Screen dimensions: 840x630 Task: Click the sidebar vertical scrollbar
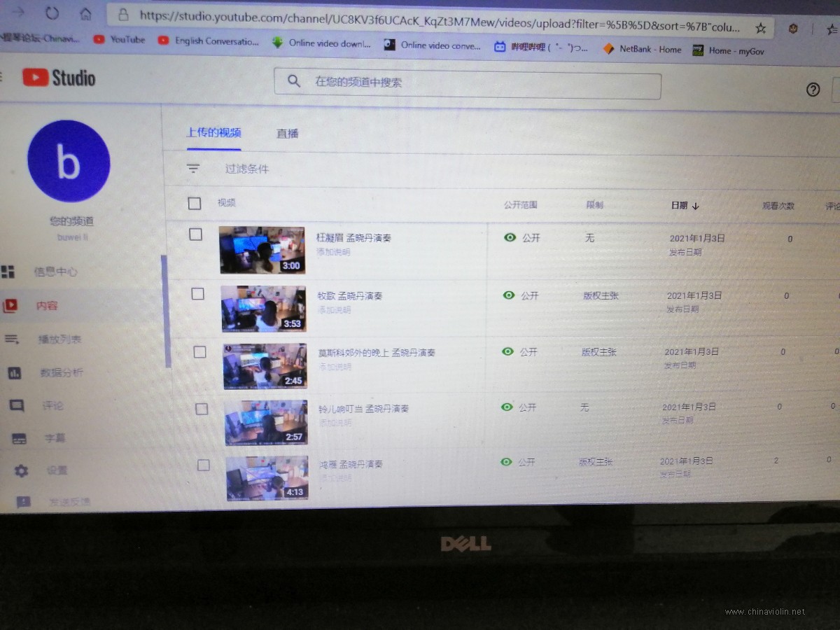point(165,311)
